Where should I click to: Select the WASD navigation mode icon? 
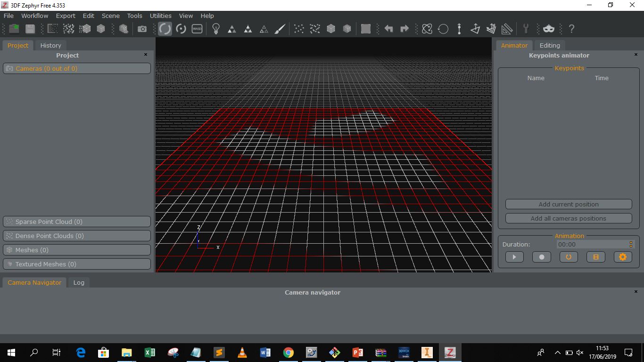[197, 29]
